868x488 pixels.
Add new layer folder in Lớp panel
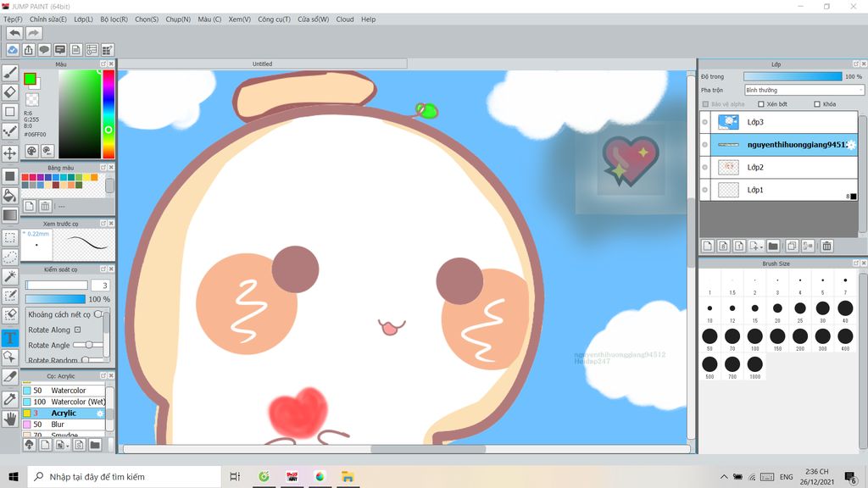[x=773, y=247]
